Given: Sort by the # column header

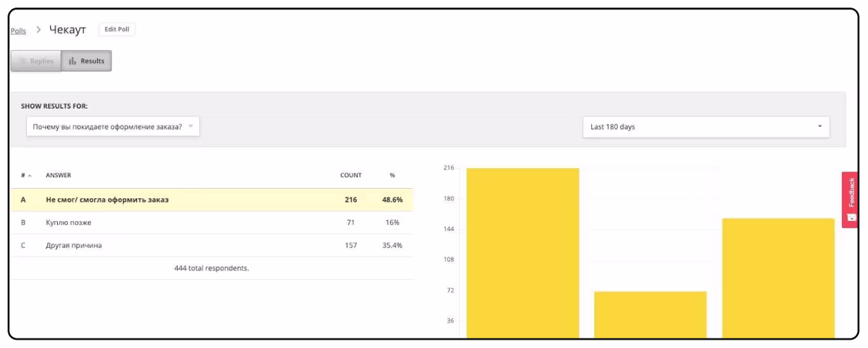Looking at the screenshot, I should 26,175.
